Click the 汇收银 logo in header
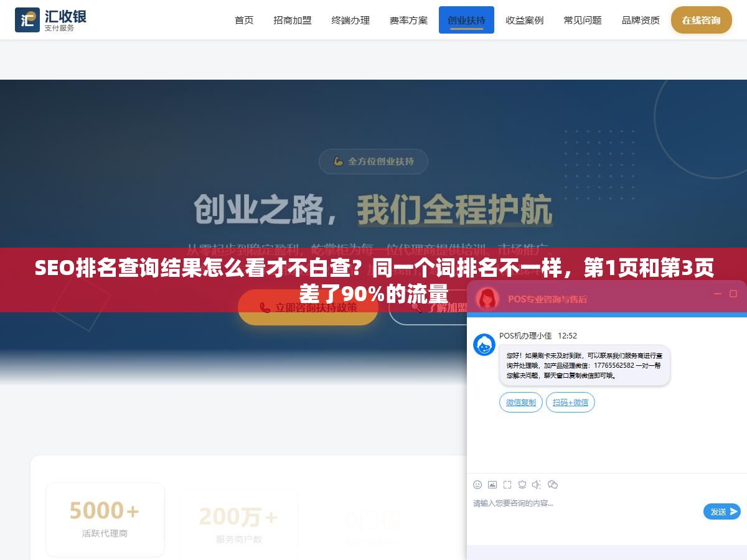 pos(51,20)
